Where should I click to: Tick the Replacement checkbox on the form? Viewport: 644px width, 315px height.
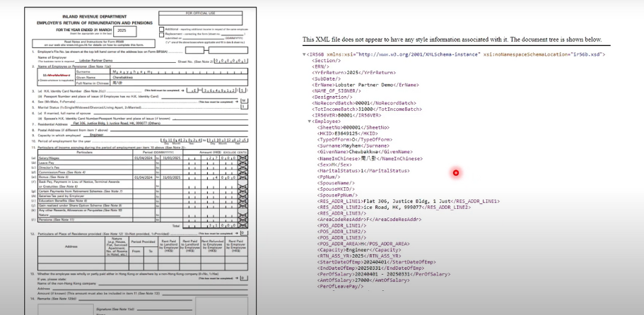click(161, 35)
